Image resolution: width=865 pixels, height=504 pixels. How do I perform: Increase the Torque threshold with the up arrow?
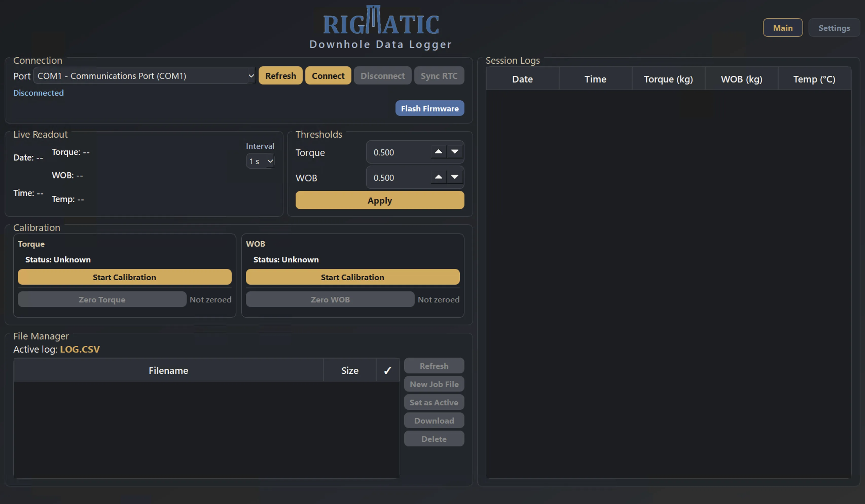pos(439,151)
